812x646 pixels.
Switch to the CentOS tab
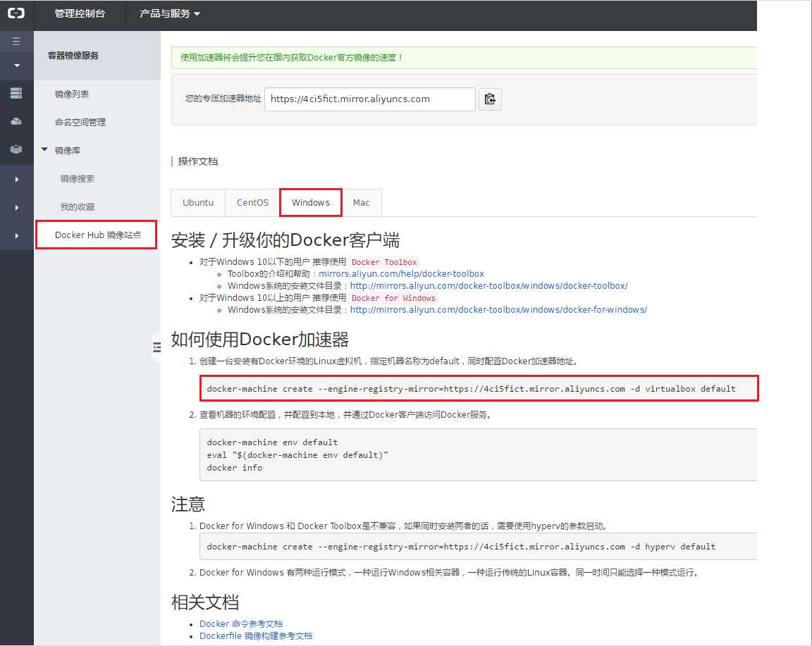[x=252, y=202]
